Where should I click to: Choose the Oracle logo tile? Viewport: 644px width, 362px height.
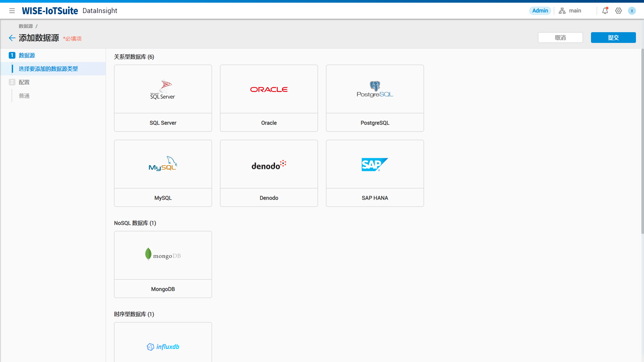click(x=269, y=89)
